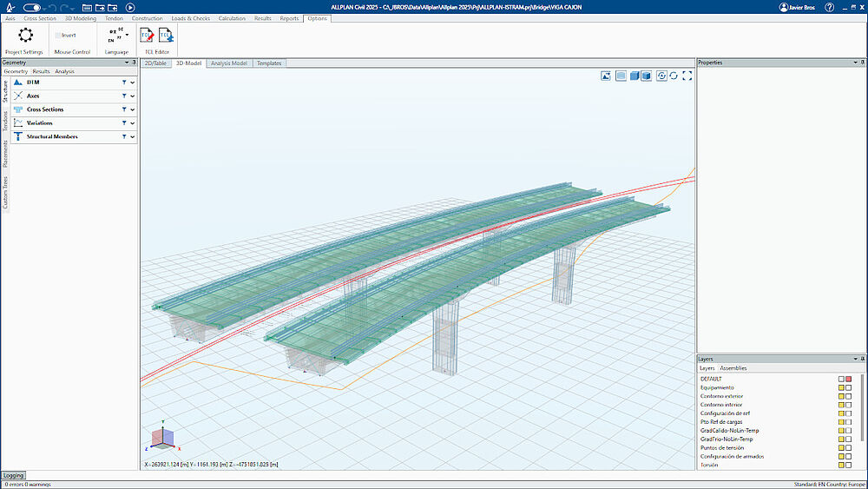Image resolution: width=868 pixels, height=489 pixels.
Task: Select the Tendons vertical side tab
Action: [x=5, y=121]
